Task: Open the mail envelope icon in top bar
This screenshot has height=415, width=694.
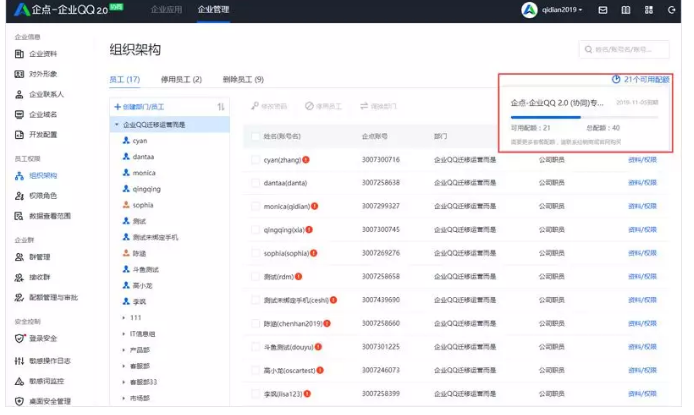Action: coord(603,10)
